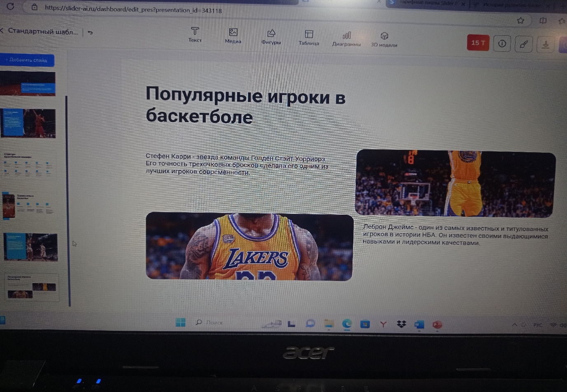
Task: Click the red 15 T token button
Action: tap(478, 43)
